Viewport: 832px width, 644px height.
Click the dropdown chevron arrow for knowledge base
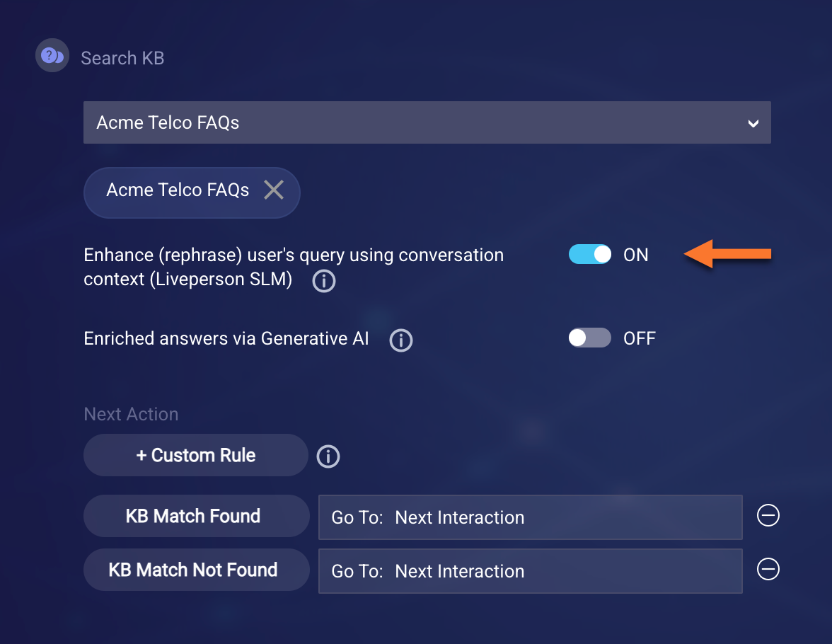753,123
